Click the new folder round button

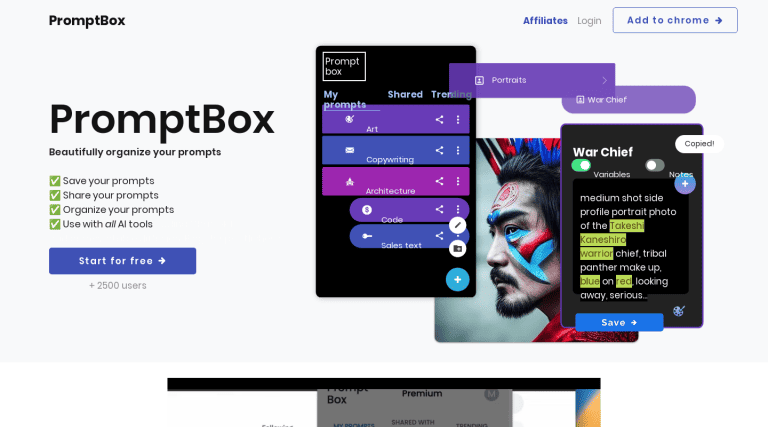click(457, 249)
